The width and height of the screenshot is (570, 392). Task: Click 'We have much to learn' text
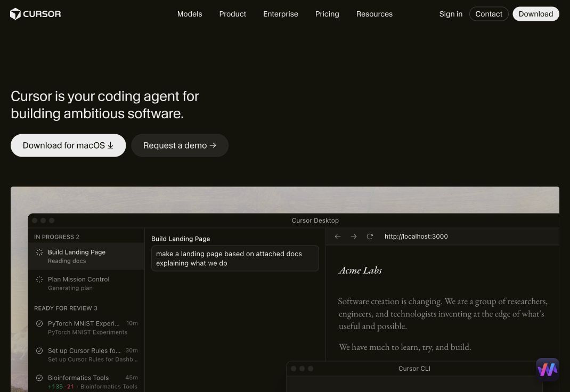pos(405,347)
